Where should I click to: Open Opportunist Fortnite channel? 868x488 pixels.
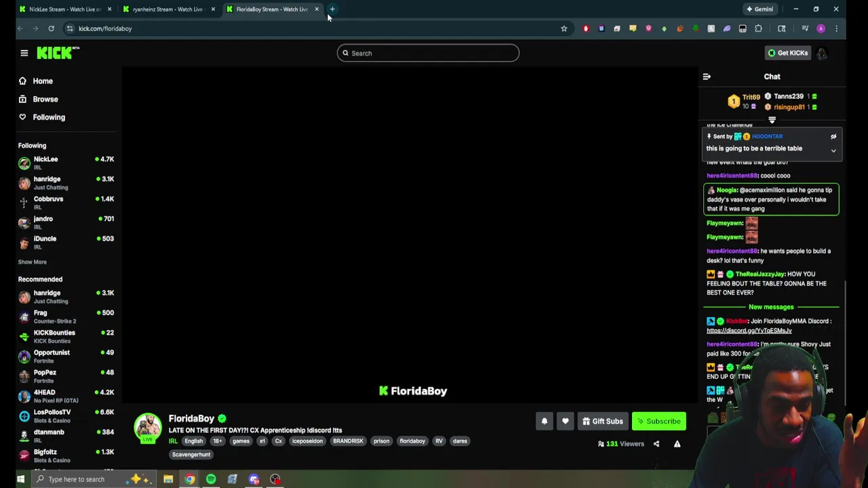coord(66,356)
